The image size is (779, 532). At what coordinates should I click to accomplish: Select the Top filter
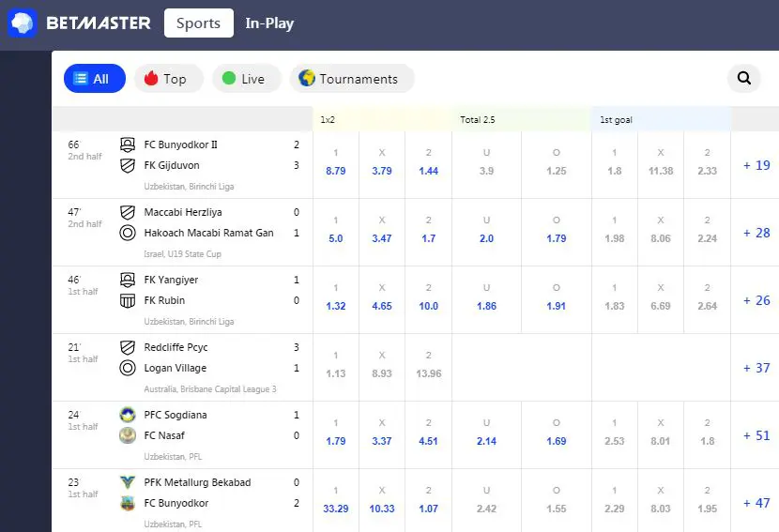(x=169, y=79)
